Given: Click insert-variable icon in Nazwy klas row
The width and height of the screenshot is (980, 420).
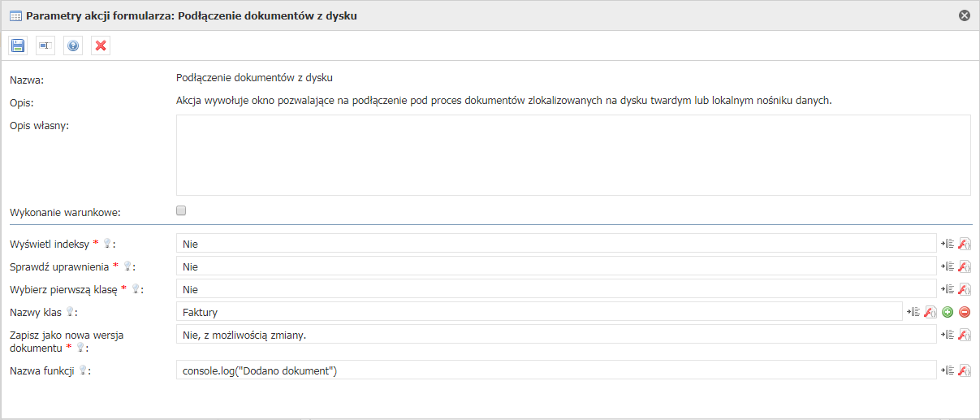Looking at the screenshot, I should (913, 312).
